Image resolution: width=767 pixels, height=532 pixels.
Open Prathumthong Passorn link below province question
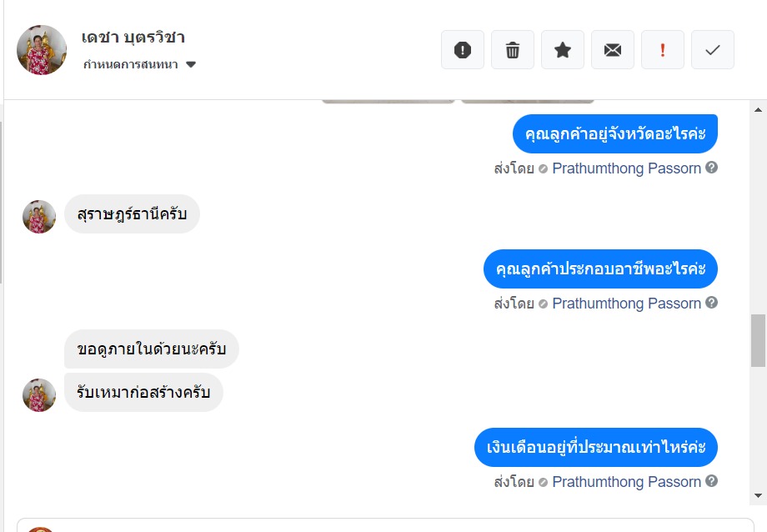pos(626,168)
